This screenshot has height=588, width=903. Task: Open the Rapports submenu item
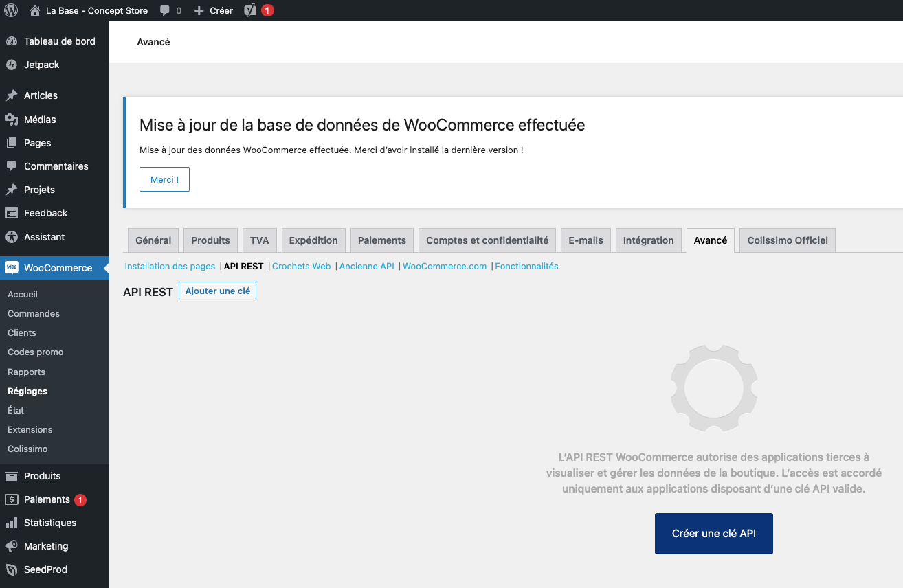pyautogui.click(x=26, y=372)
